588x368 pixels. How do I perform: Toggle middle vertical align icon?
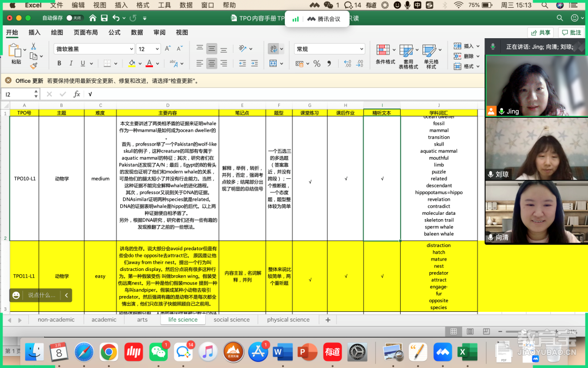212,49
